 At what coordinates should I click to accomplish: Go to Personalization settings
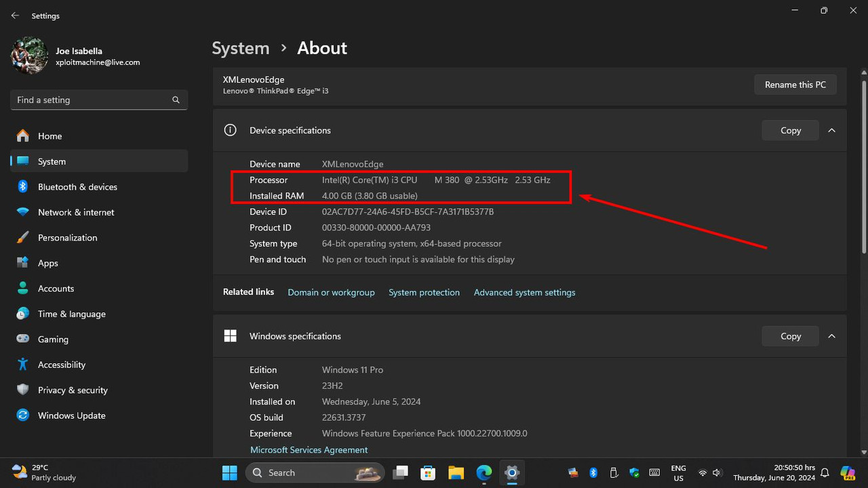click(x=99, y=237)
